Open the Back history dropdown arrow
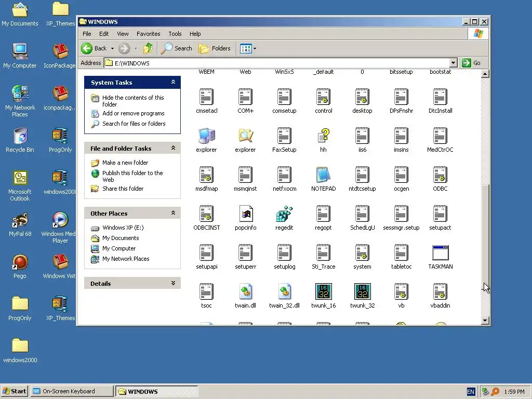532x399 pixels. coord(112,48)
